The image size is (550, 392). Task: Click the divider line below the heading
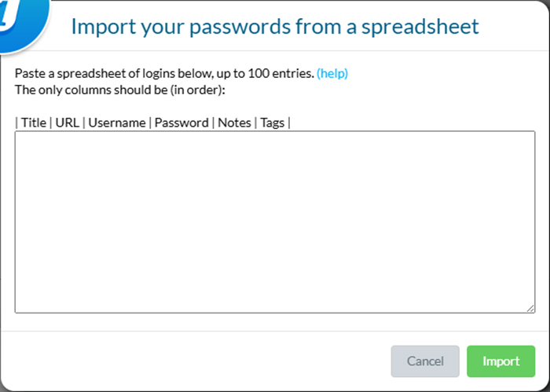click(275, 51)
